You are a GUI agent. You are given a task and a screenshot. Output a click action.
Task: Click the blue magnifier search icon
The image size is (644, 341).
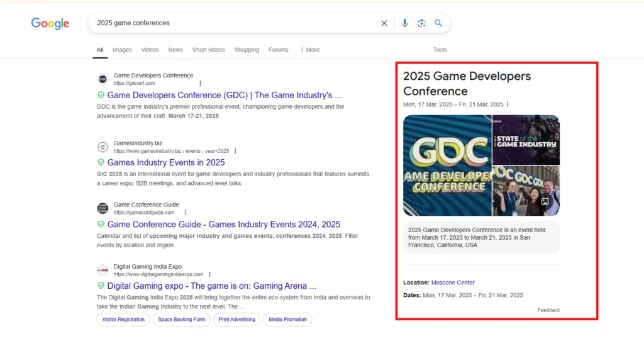(x=438, y=23)
